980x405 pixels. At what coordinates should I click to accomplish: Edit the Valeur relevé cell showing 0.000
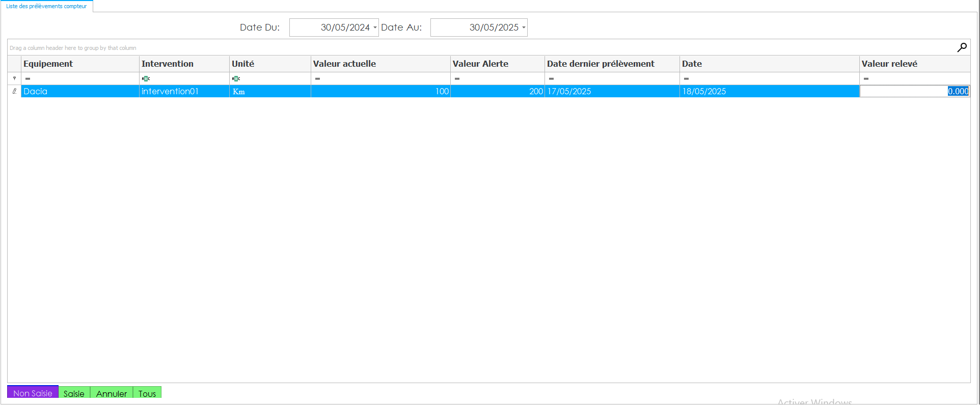[914, 91]
